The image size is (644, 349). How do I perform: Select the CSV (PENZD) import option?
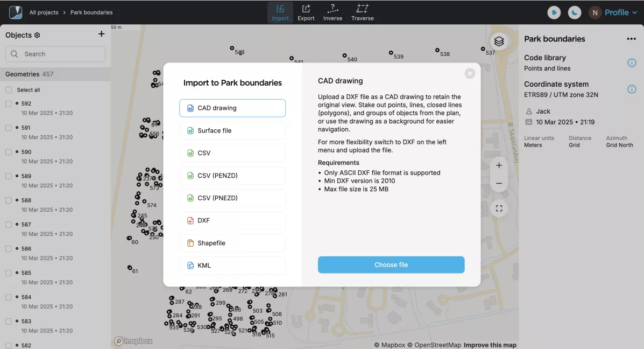(232, 176)
